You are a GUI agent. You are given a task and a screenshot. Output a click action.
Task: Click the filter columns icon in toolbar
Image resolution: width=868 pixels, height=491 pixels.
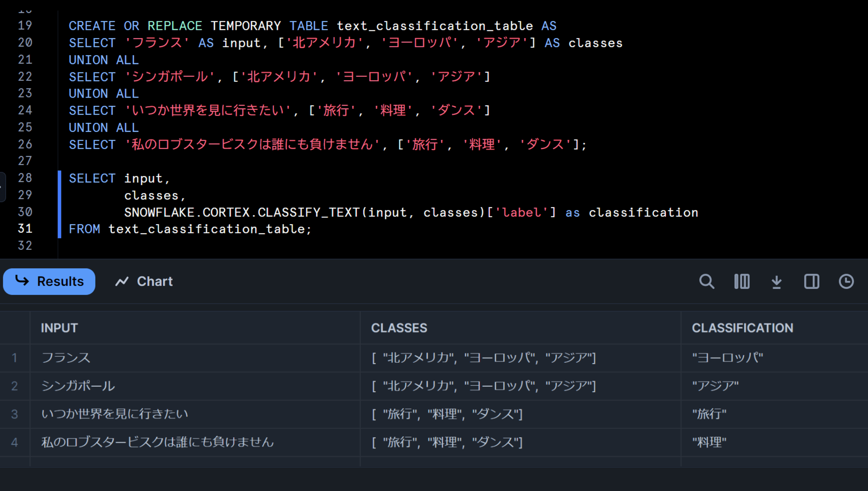(742, 281)
